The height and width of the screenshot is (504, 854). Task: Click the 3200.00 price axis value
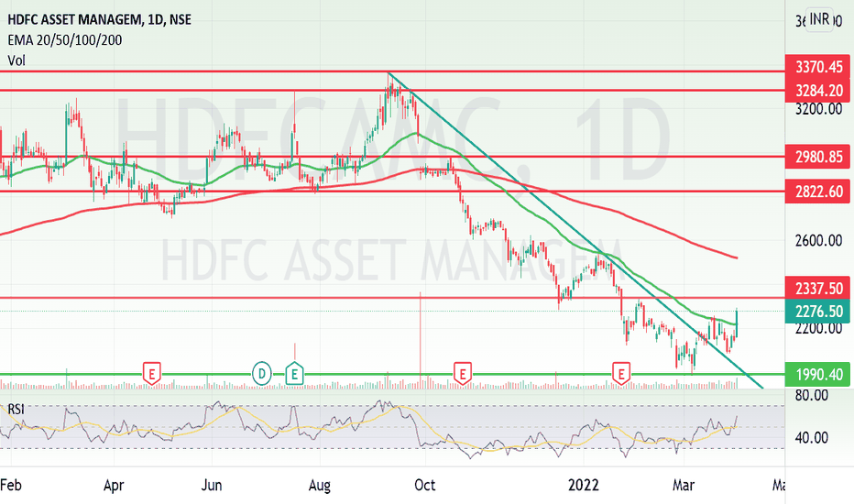point(818,109)
